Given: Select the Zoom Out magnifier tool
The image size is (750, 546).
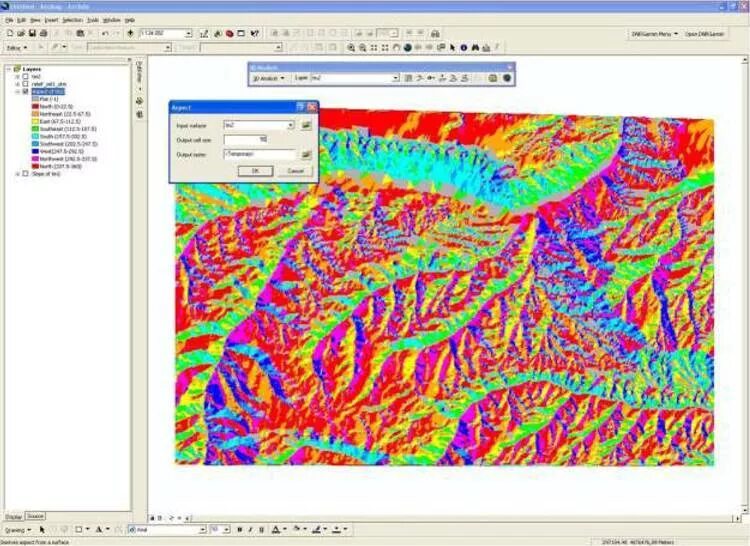Looking at the screenshot, I should click(x=363, y=48).
